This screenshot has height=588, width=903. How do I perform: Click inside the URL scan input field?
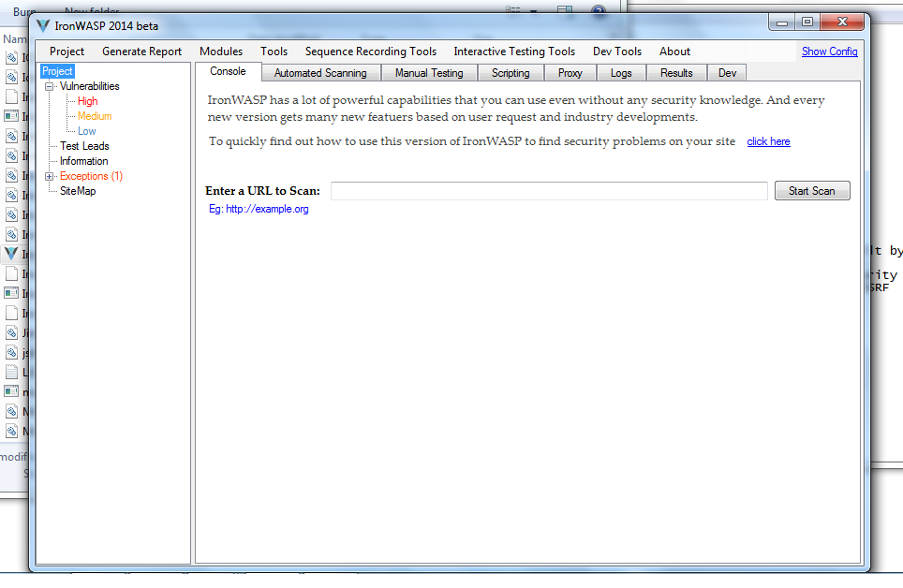pyautogui.click(x=548, y=190)
